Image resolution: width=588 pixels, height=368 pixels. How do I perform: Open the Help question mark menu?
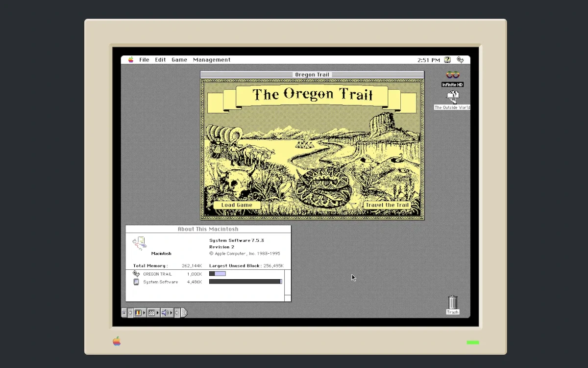click(446, 59)
